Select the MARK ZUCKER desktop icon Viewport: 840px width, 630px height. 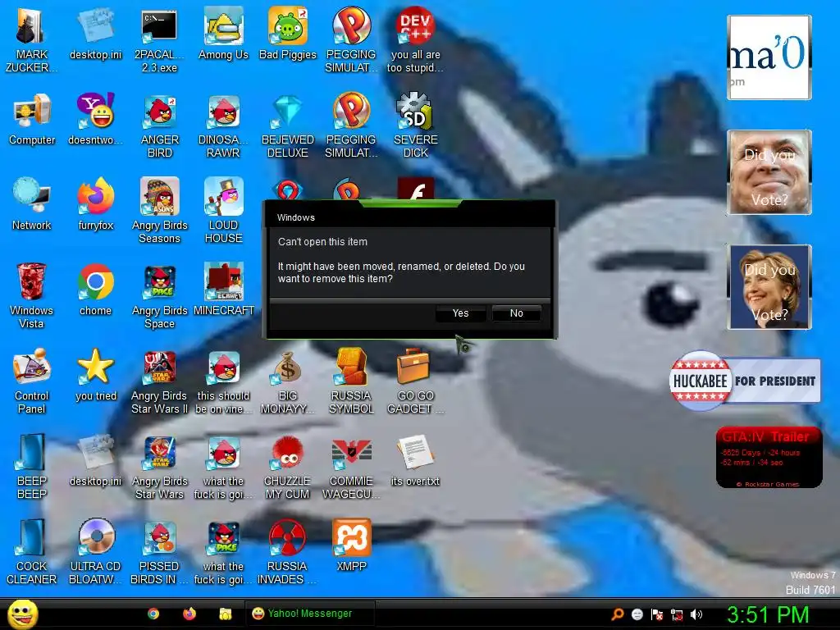(x=32, y=39)
